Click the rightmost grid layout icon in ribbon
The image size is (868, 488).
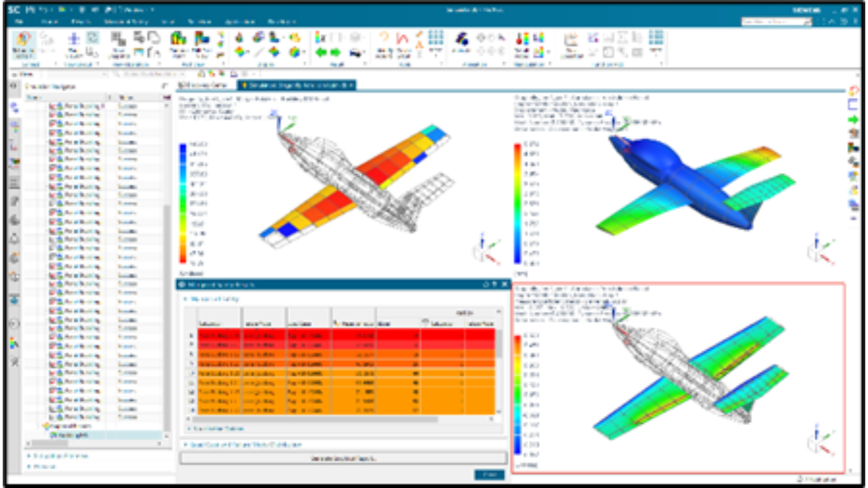(656, 37)
